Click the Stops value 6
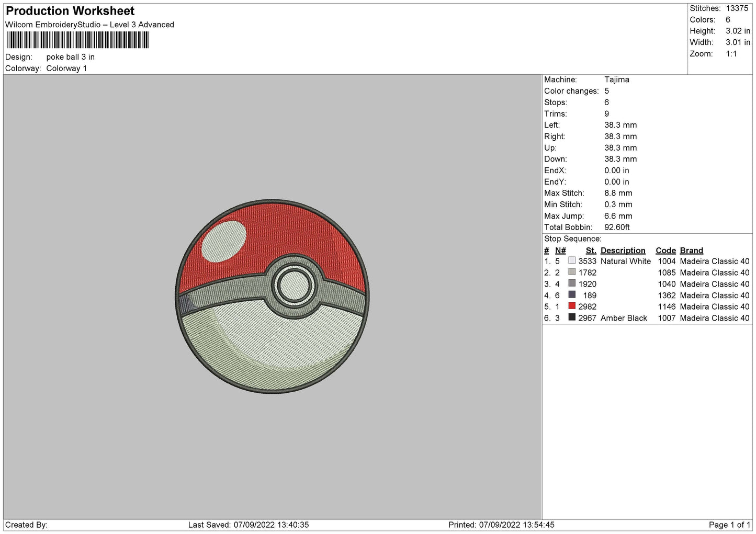 (x=606, y=103)
